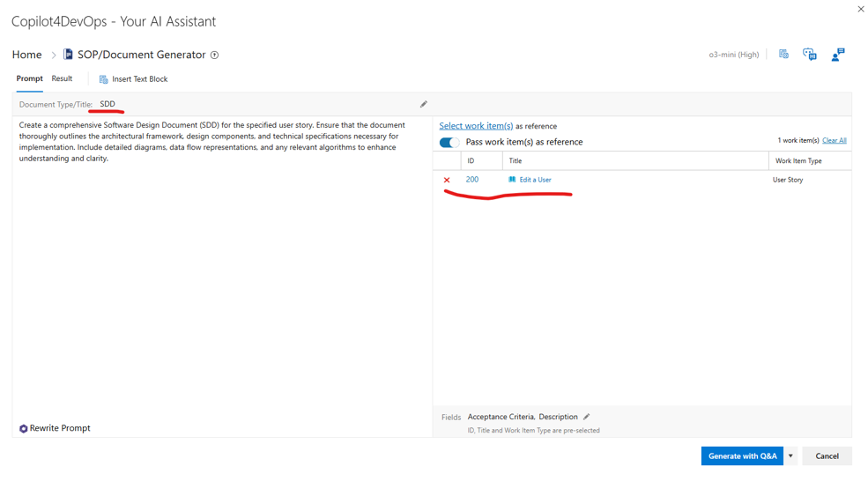
Task: Click inside the prompt text area
Action: click(x=220, y=264)
